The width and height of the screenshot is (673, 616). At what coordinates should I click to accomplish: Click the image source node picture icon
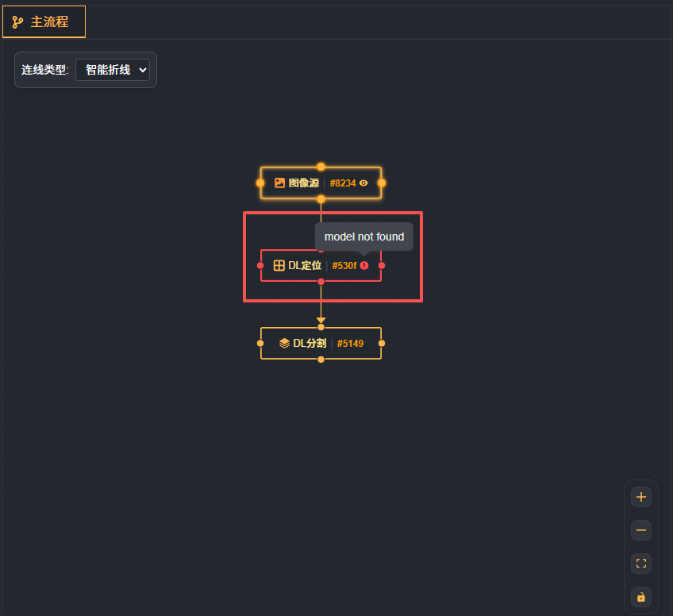pyautogui.click(x=279, y=183)
